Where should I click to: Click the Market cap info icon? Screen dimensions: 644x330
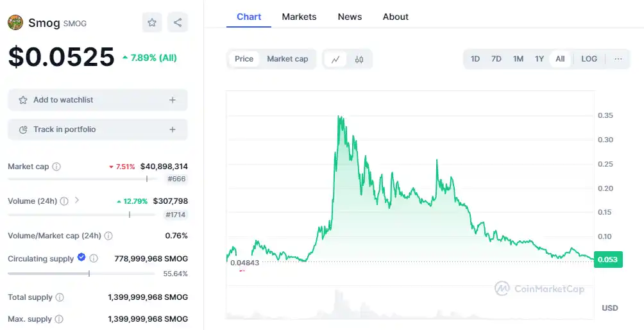point(56,167)
